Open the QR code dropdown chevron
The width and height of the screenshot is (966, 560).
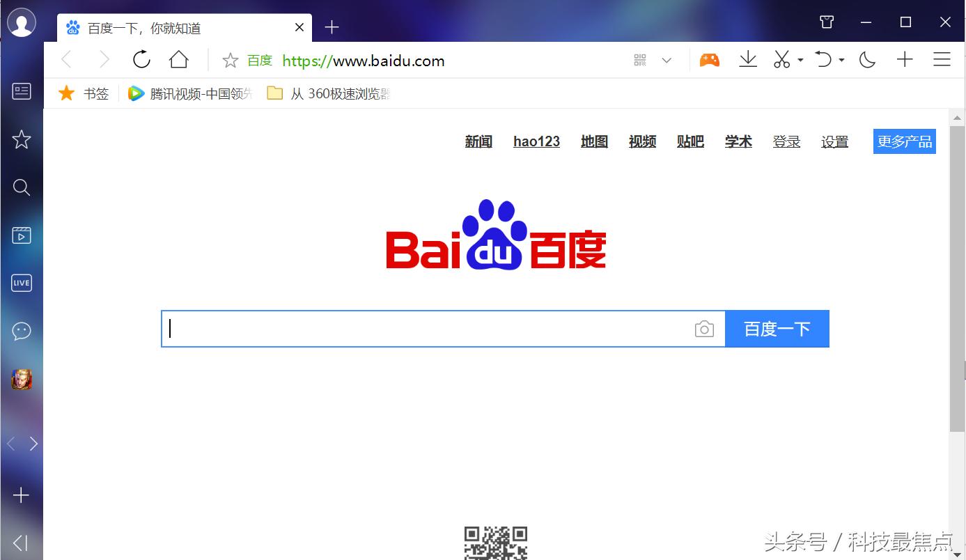(667, 60)
